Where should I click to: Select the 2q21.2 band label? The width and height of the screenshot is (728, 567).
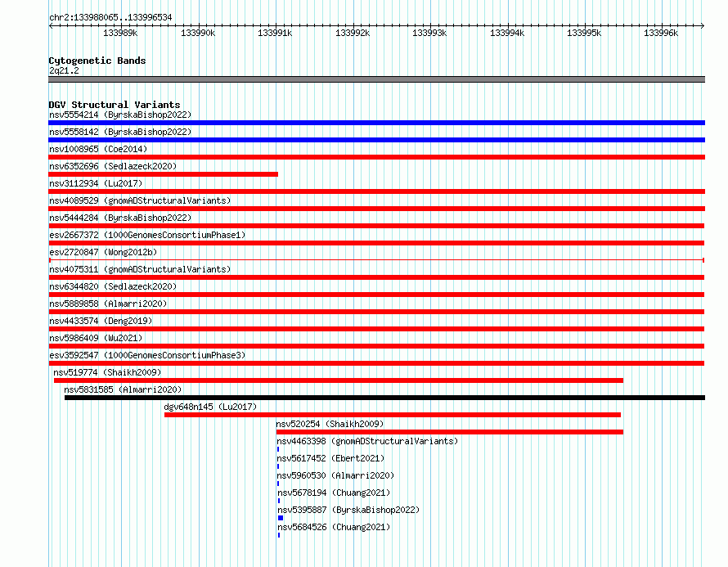pyautogui.click(x=64, y=70)
